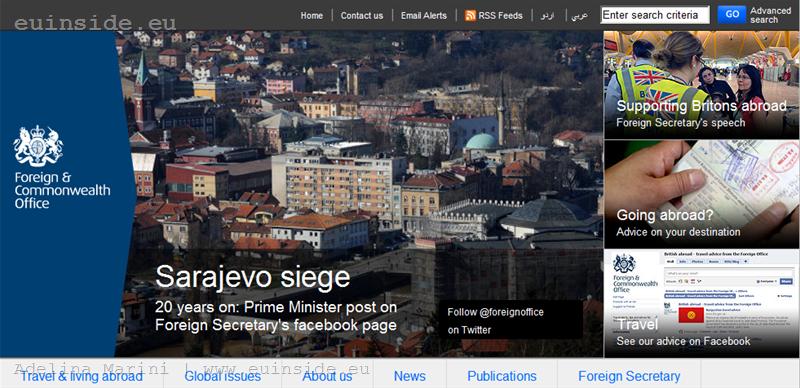
Task: Select the Travel & living abroad tab
Action: [82, 376]
